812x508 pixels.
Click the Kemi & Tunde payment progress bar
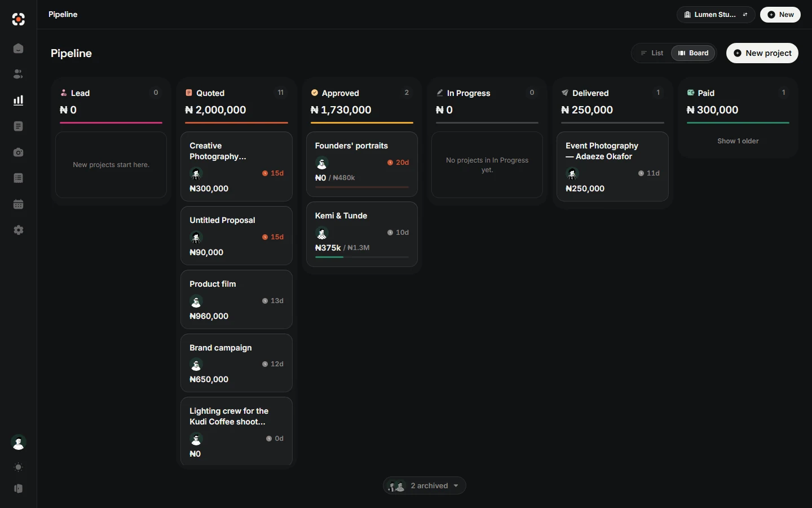[x=361, y=257]
